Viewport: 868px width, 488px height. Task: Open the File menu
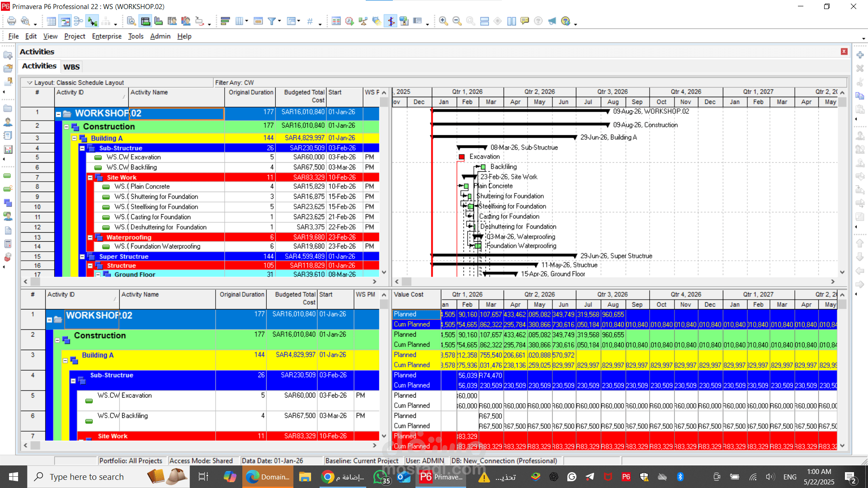click(14, 36)
